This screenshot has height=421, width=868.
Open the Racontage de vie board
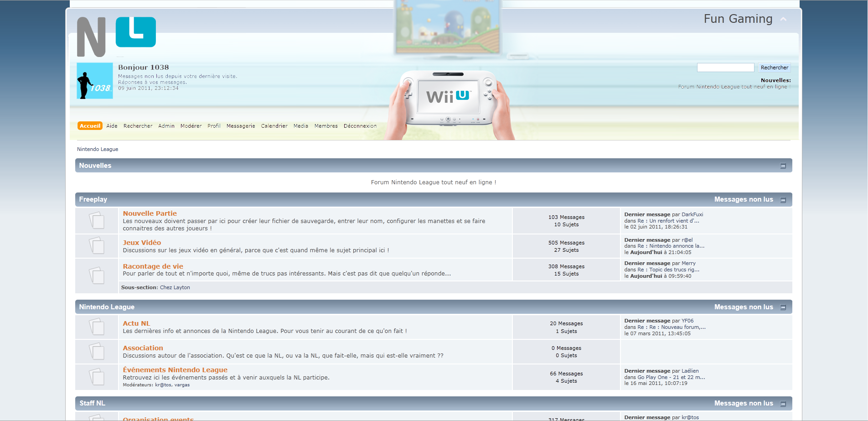coord(153,266)
